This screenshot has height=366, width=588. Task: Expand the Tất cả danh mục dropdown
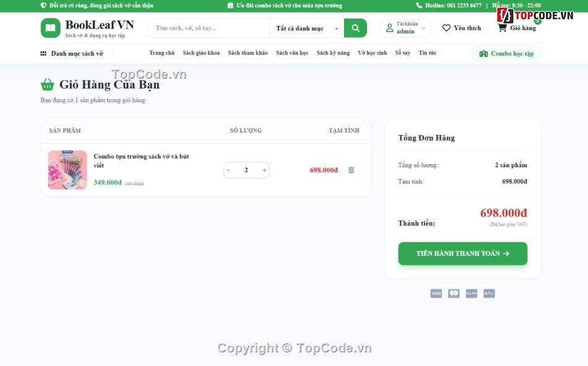click(307, 28)
